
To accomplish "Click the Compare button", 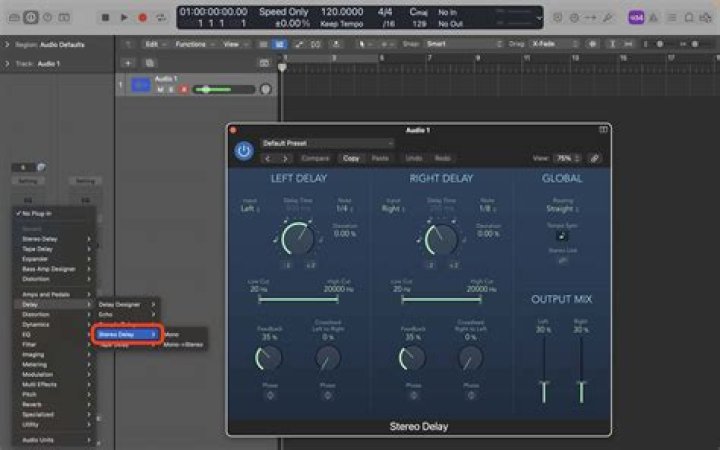I will coord(315,158).
